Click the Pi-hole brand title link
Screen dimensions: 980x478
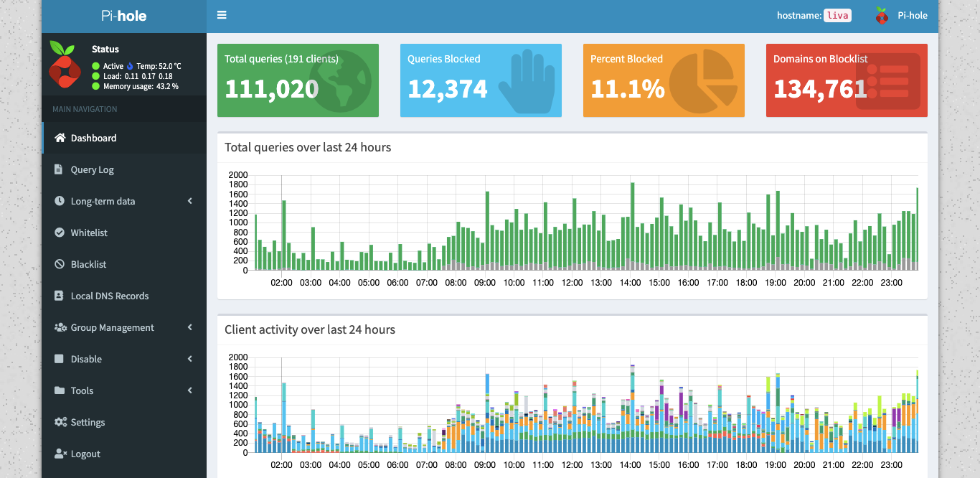(124, 16)
